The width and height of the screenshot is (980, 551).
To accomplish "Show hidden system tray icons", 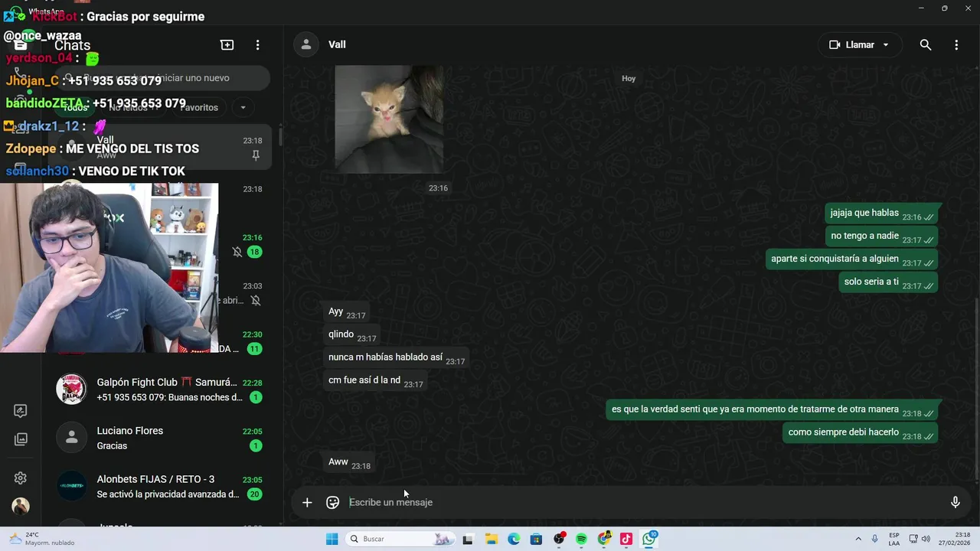I will point(858,540).
